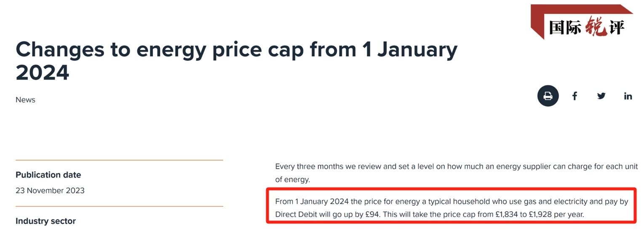644x231 pixels.
Task: Share the article on Facebook
Action: point(575,96)
